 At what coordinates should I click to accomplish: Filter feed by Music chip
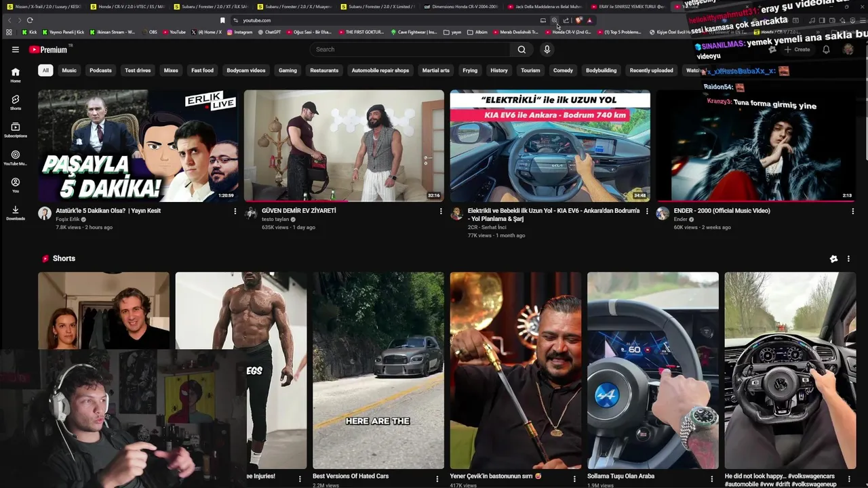point(69,70)
